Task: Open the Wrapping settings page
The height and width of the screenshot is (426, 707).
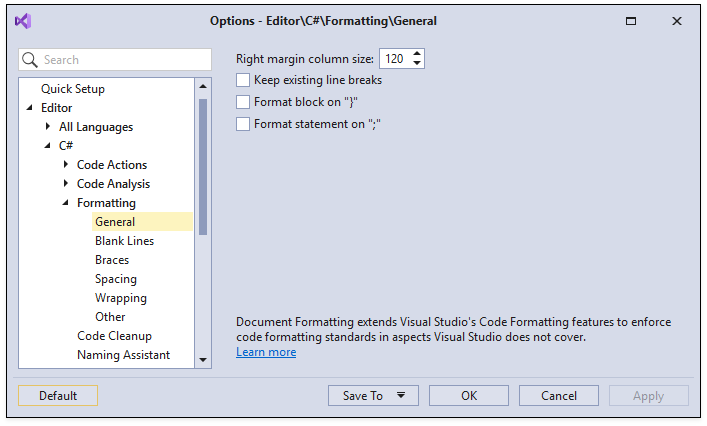Action: point(121,298)
